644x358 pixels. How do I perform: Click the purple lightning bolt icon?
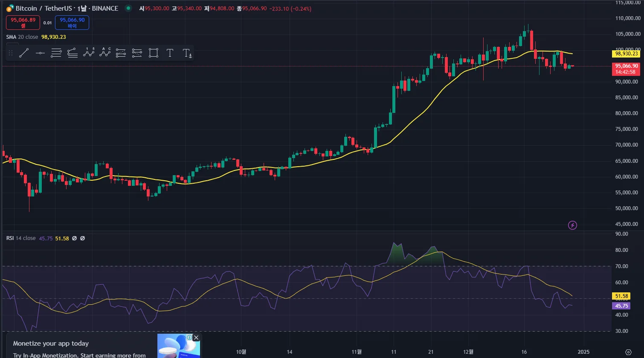[573, 225]
